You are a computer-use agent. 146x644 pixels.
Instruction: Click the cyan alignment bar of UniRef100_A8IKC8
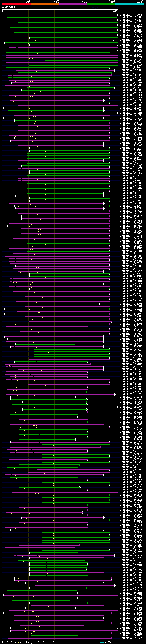pos(62,15)
